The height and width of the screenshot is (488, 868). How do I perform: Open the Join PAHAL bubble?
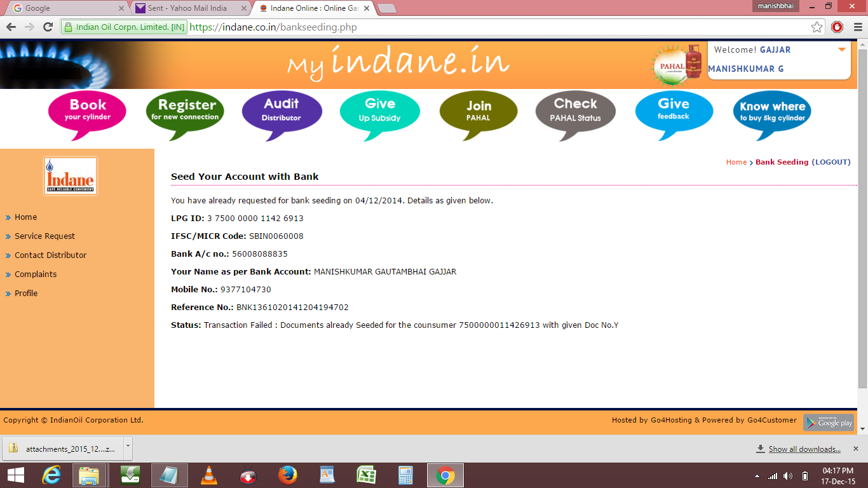pyautogui.click(x=478, y=111)
